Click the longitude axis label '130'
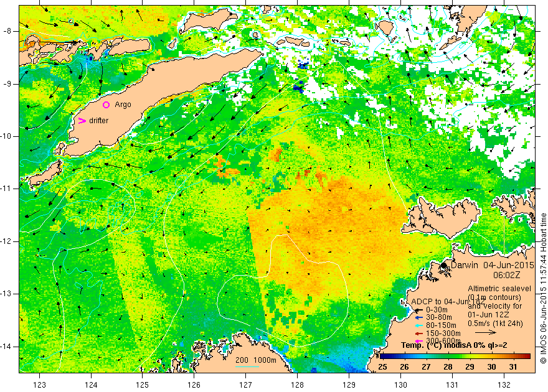 (x=400, y=385)
